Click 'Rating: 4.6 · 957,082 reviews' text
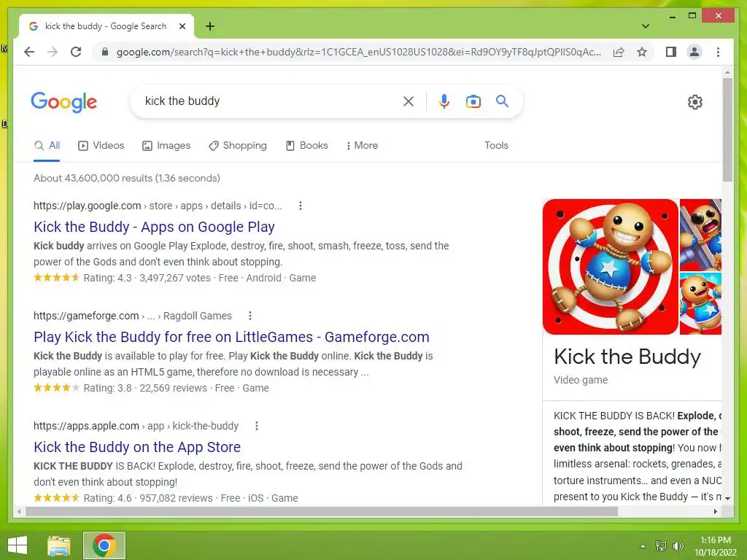747x560 pixels. [147, 497]
